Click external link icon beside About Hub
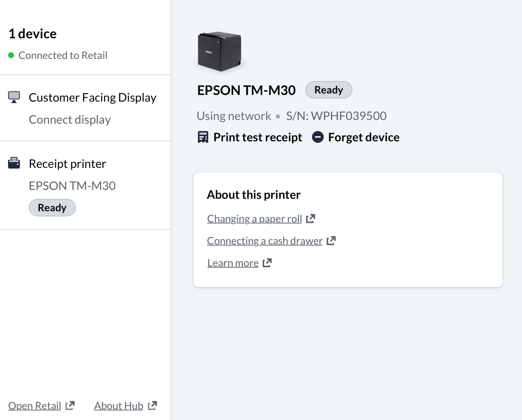Image resolution: width=522 pixels, height=420 pixels. tap(153, 406)
